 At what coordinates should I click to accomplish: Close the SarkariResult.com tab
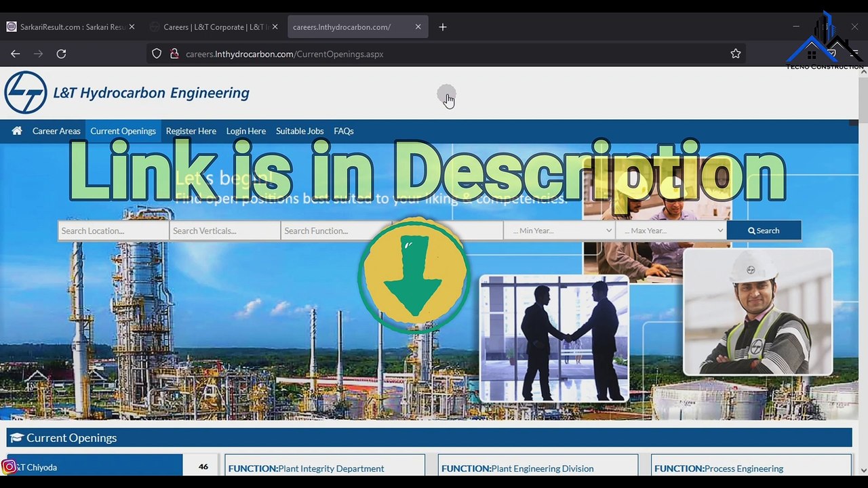pos(132,27)
